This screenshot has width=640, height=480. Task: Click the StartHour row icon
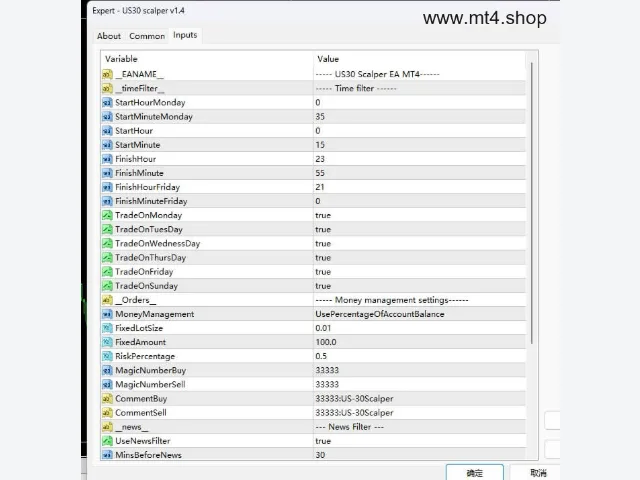[x=107, y=131]
